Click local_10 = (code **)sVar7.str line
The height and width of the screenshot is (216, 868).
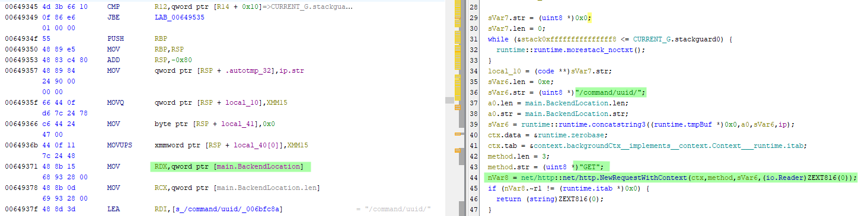[550, 71]
